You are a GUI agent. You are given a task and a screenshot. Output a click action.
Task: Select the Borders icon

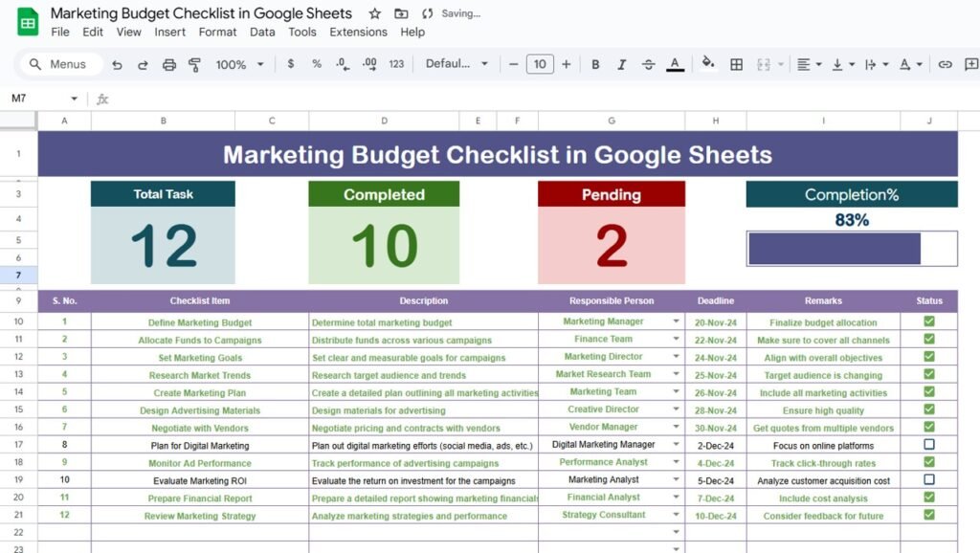point(736,64)
